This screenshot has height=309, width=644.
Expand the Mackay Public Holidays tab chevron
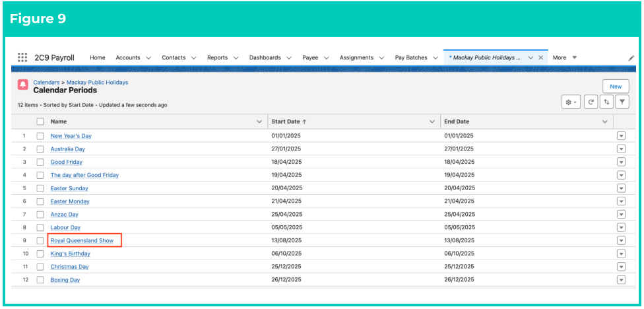coord(531,58)
